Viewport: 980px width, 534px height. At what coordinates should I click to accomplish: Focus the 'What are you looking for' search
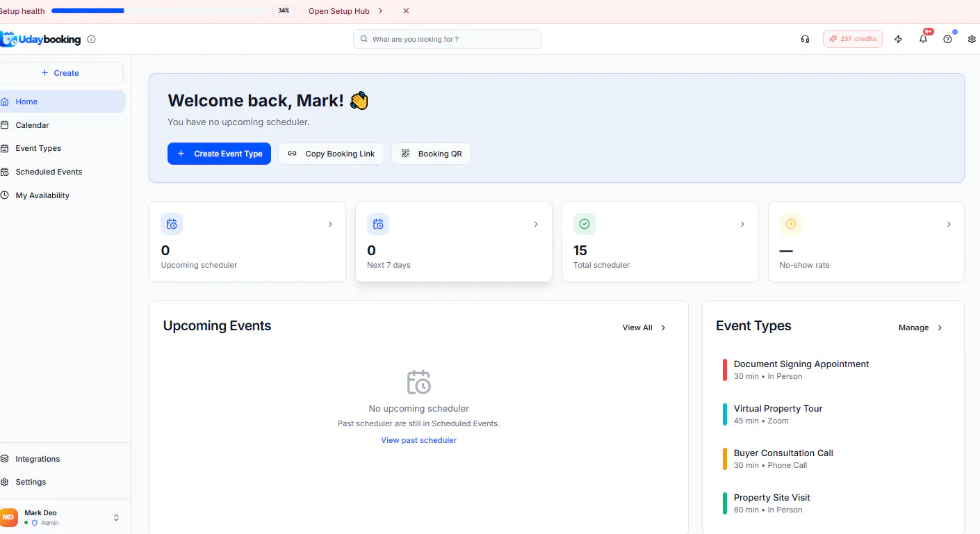point(448,39)
